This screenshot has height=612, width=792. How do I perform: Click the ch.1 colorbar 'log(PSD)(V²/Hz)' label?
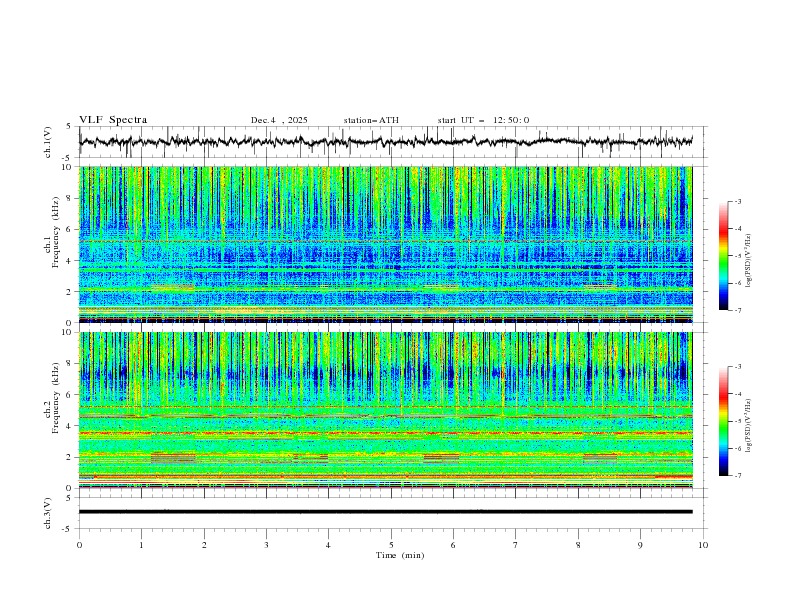click(x=749, y=261)
